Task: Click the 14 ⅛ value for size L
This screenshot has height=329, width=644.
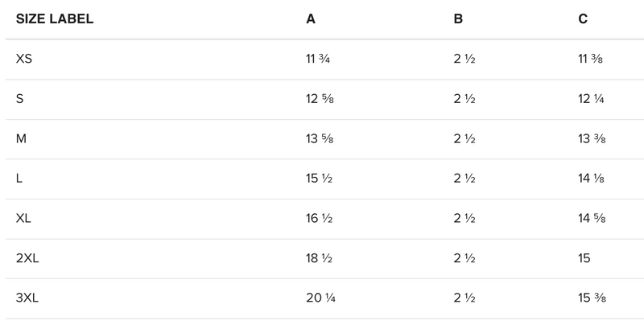Action: tap(592, 179)
